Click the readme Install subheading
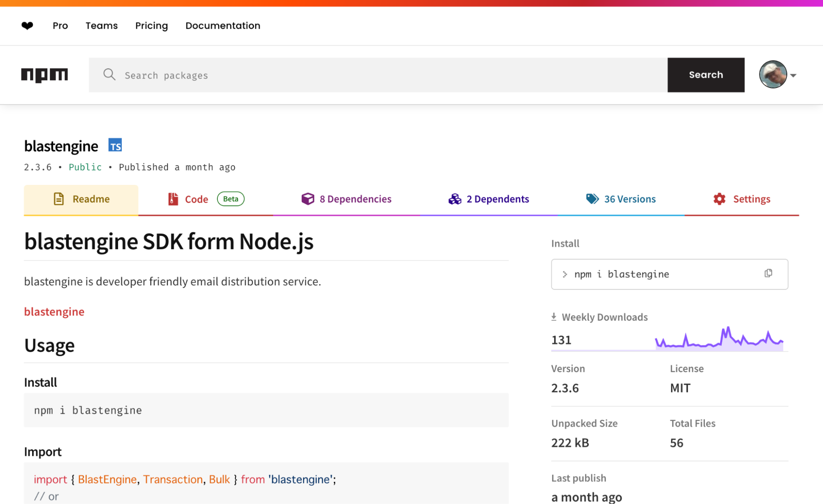The image size is (823, 504). [x=40, y=382]
